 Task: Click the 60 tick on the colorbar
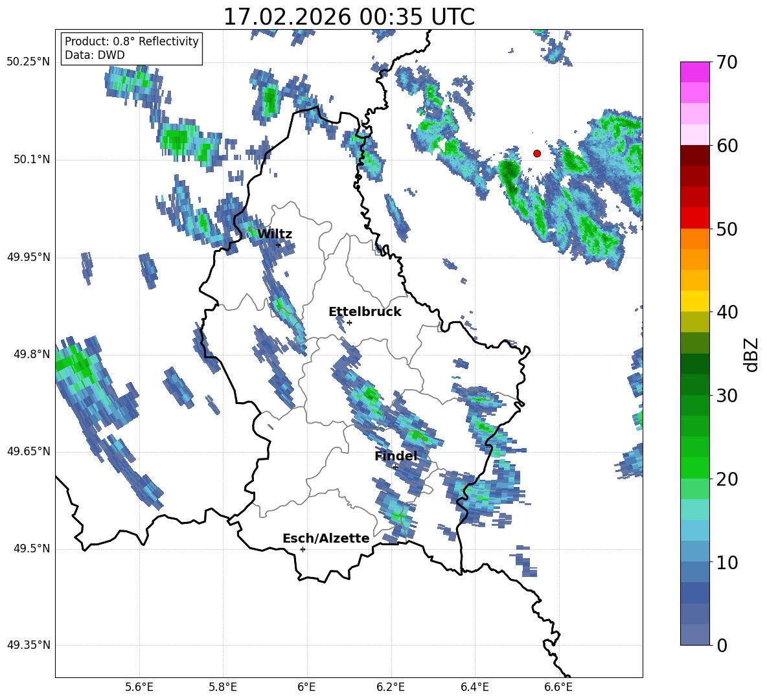[726, 146]
